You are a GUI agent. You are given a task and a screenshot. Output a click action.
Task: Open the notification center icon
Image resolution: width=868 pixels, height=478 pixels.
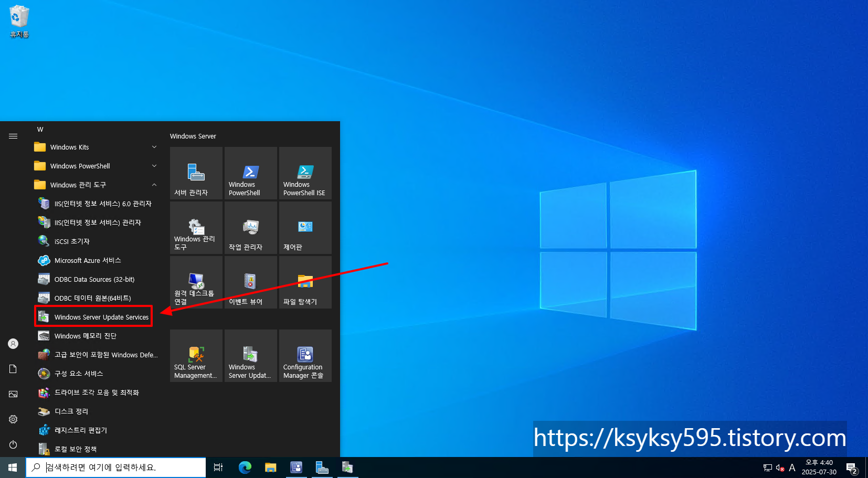click(x=852, y=468)
